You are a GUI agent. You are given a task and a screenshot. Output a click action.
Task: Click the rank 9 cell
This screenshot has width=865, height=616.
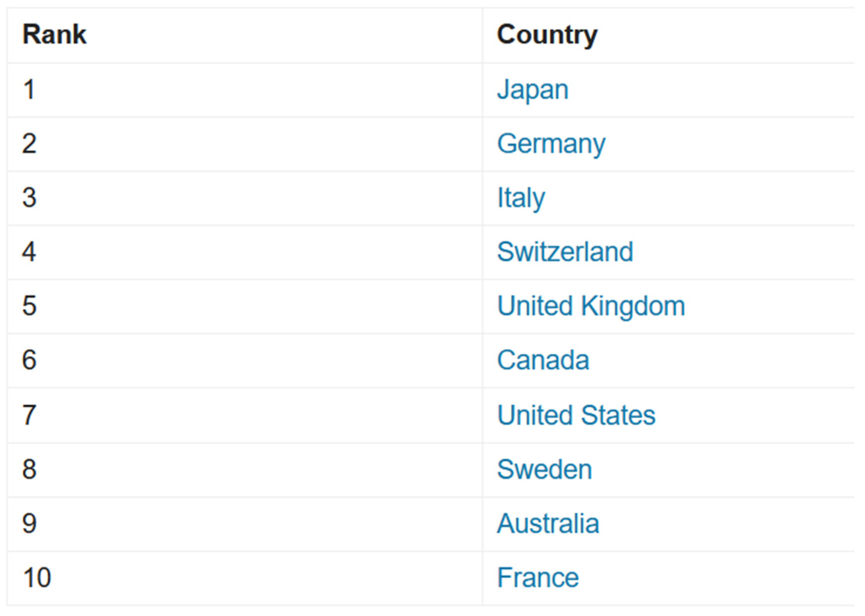point(29,523)
